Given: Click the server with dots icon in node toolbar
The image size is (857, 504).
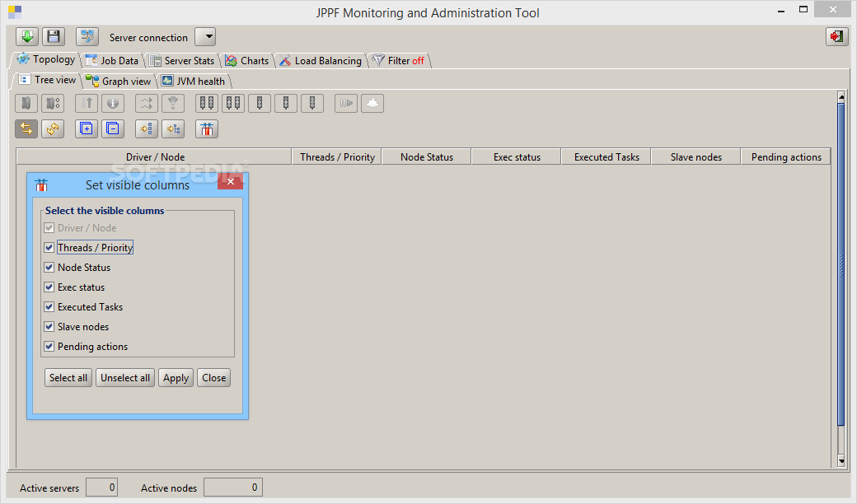Looking at the screenshot, I should (53, 103).
